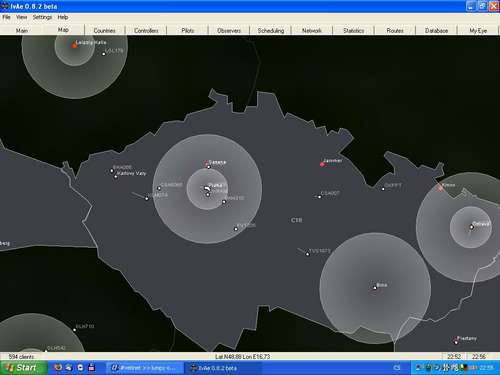Switch to the Controllers tab
This screenshot has height=375, width=500.
[146, 30]
